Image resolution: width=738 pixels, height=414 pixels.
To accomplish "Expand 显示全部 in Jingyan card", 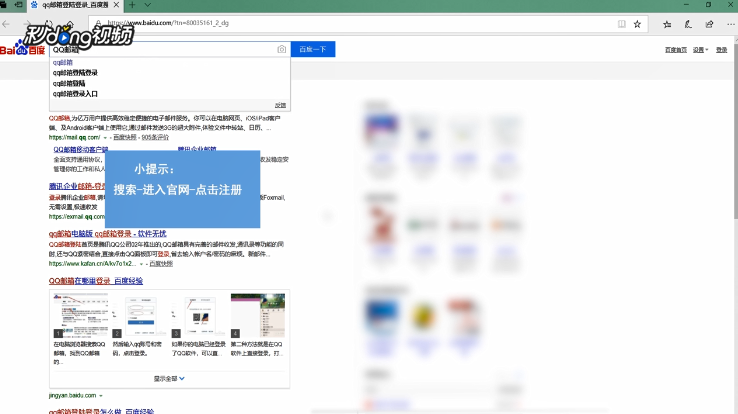I will point(169,379).
